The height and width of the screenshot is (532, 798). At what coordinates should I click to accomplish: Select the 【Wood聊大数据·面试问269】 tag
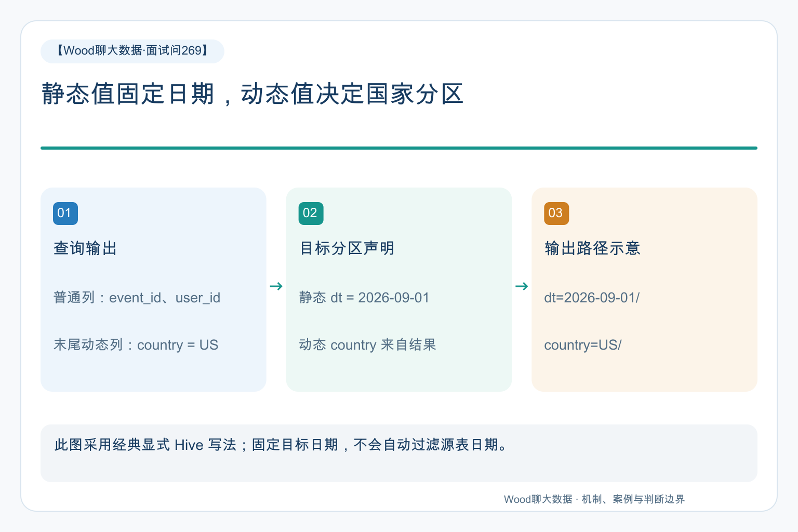tap(132, 51)
